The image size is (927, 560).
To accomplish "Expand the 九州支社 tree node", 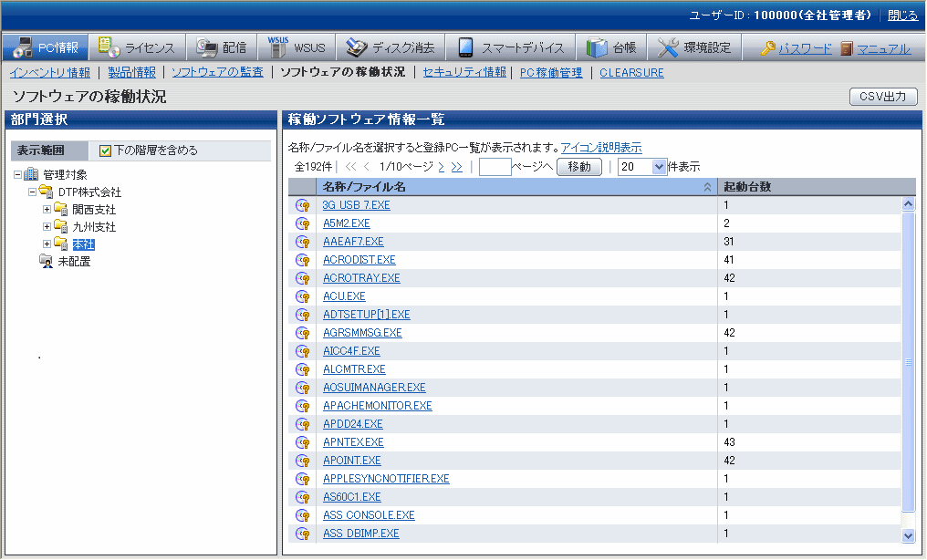I will pyautogui.click(x=47, y=227).
